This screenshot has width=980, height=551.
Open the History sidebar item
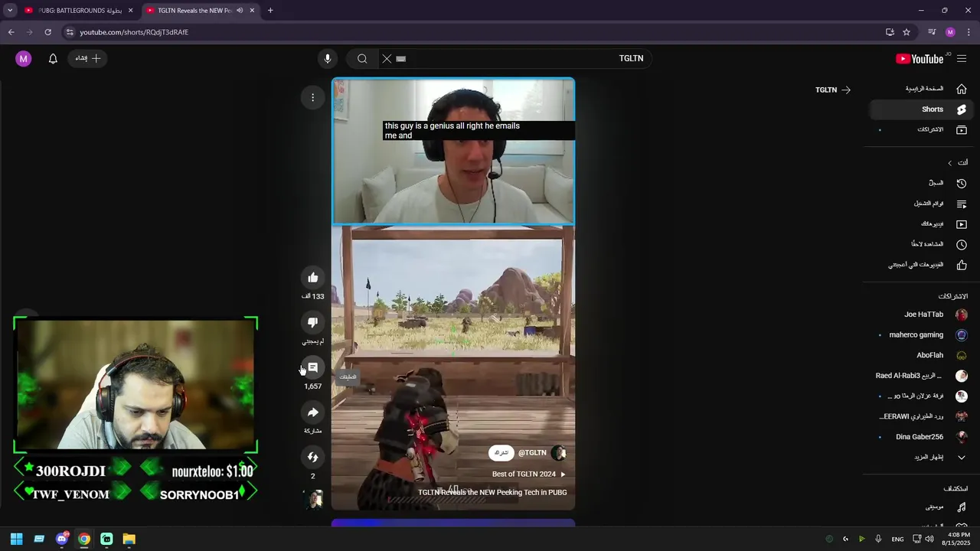[920, 184]
